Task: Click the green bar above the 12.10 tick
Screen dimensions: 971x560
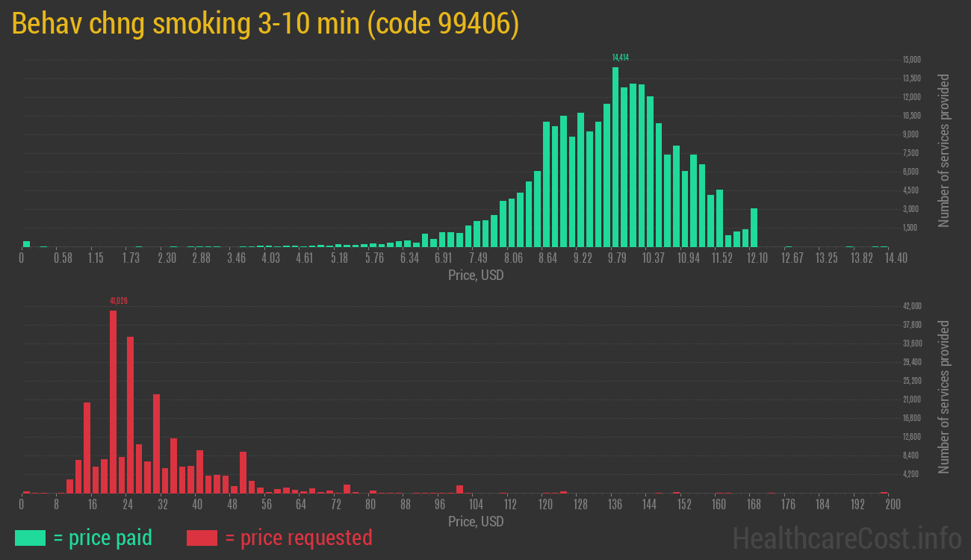Action: click(754, 227)
